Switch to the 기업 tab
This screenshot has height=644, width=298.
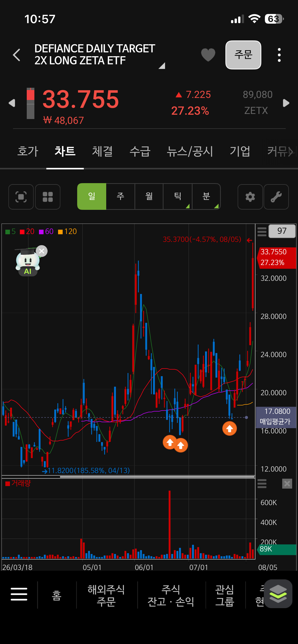240,151
